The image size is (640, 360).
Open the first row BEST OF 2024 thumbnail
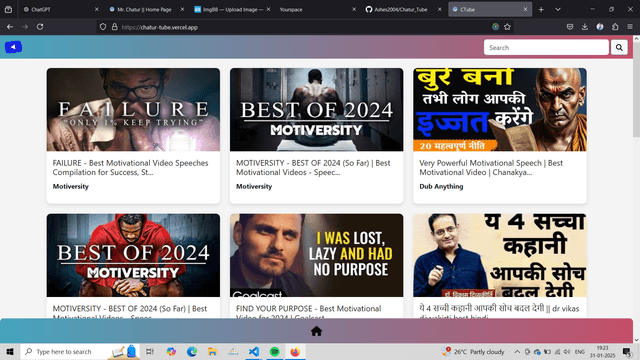click(316, 109)
